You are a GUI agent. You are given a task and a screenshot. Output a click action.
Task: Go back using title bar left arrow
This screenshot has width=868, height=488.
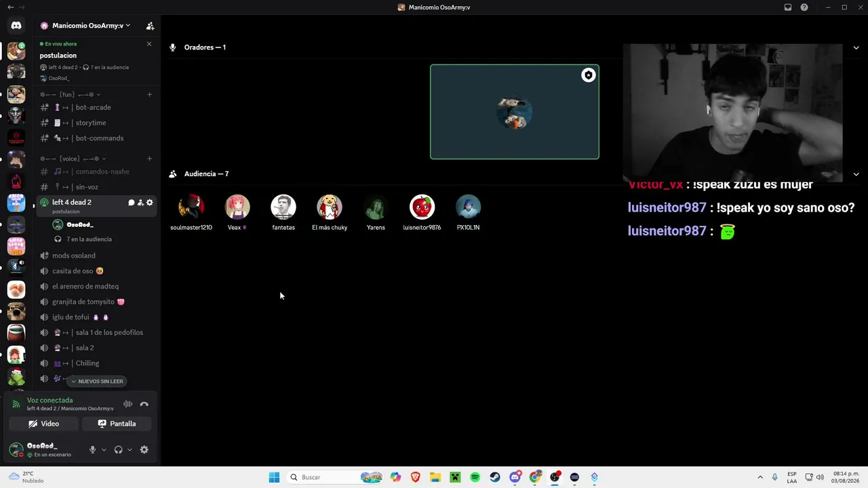pos(10,7)
